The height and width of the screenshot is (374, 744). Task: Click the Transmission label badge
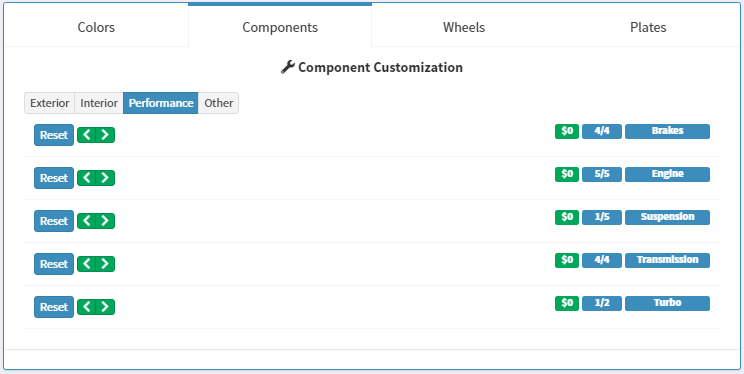coord(667,261)
